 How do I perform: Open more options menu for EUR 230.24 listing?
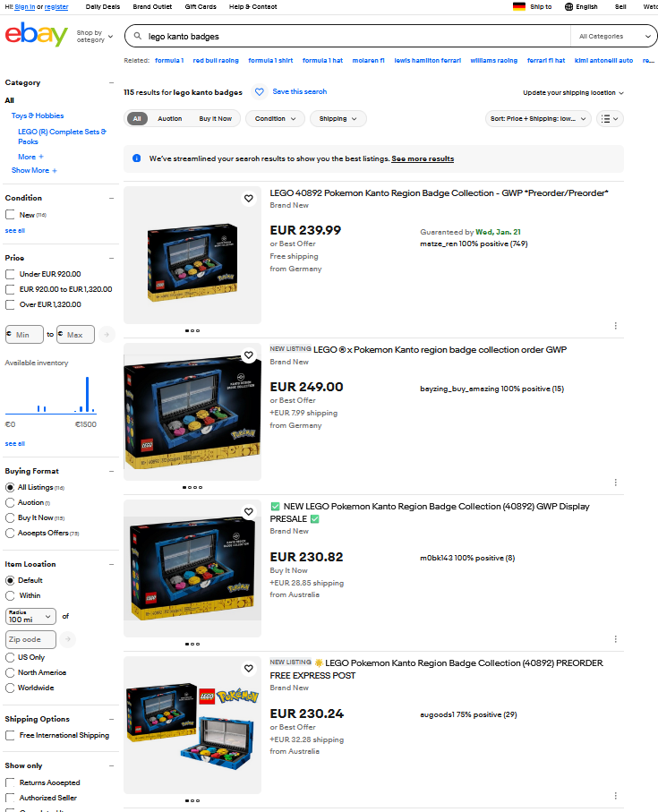click(x=615, y=796)
